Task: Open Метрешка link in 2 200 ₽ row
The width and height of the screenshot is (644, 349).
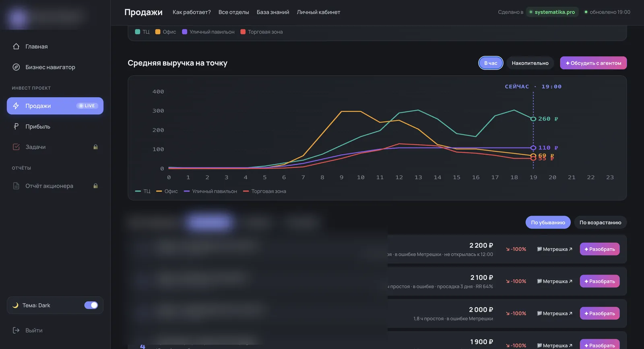Action: [x=555, y=249]
